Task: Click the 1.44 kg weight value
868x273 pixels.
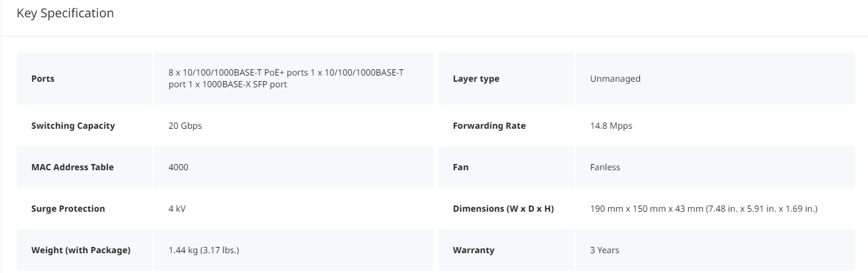Action: click(x=204, y=250)
